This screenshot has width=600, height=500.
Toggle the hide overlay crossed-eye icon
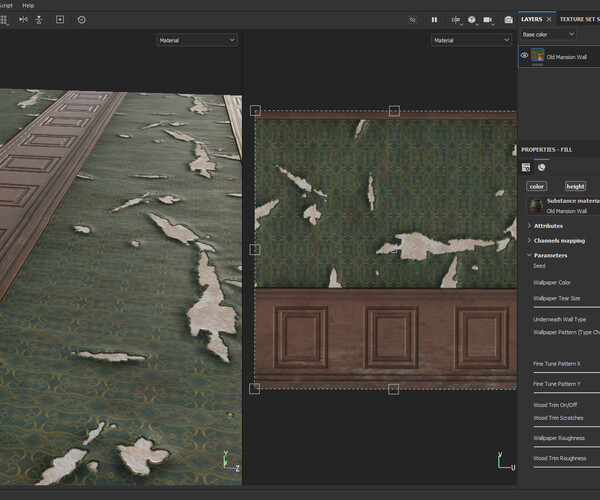(412, 20)
